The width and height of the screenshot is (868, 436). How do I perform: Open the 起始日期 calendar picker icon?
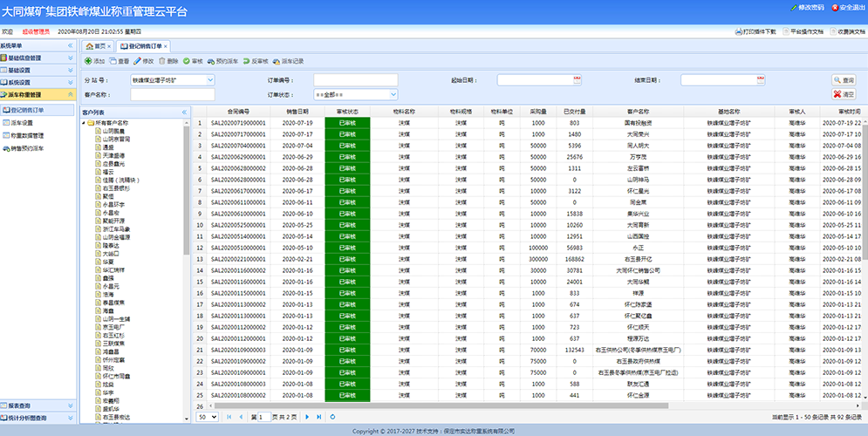[x=577, y=79]
